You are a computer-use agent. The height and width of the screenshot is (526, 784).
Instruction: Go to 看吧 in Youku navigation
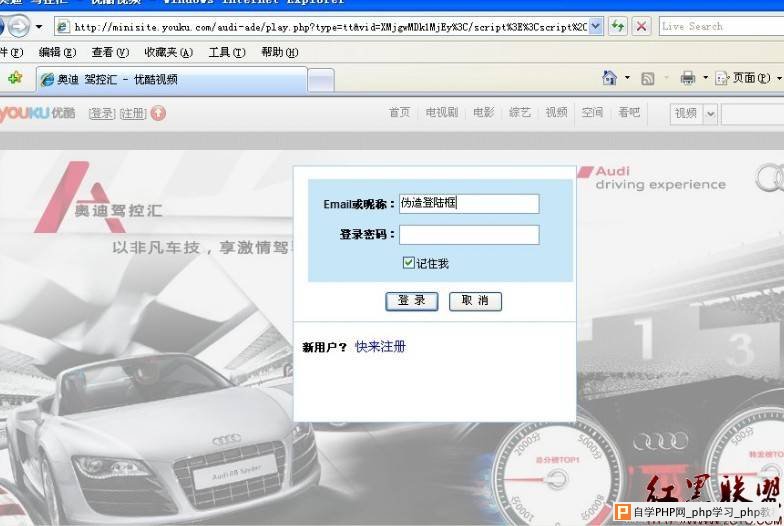pyautogui.click(x=629, y=112)
